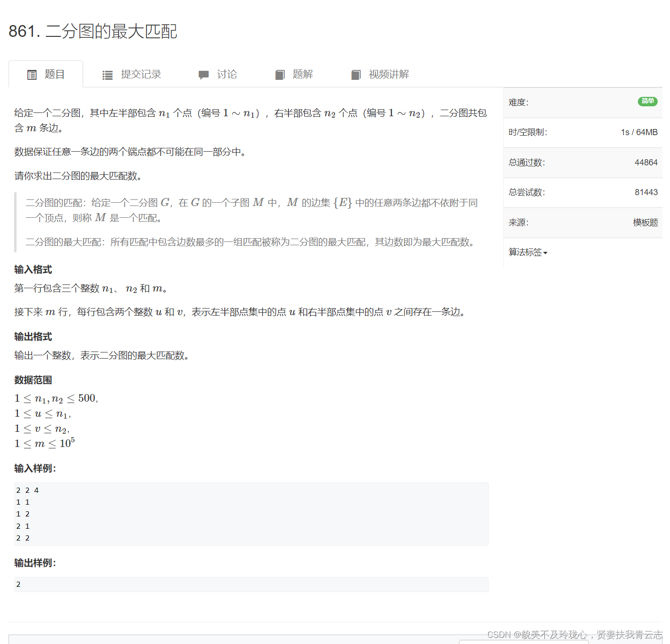670x644 pixels.
Task: Click the constraint line 1 ≤ u ≤ n1
Action: pos(43,414)
